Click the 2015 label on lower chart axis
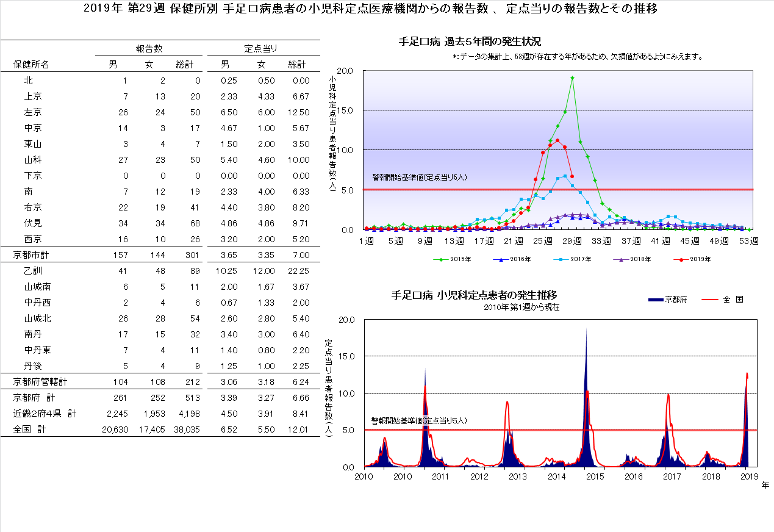This screenshot has height=532, width=774. (x=595, y=476)
